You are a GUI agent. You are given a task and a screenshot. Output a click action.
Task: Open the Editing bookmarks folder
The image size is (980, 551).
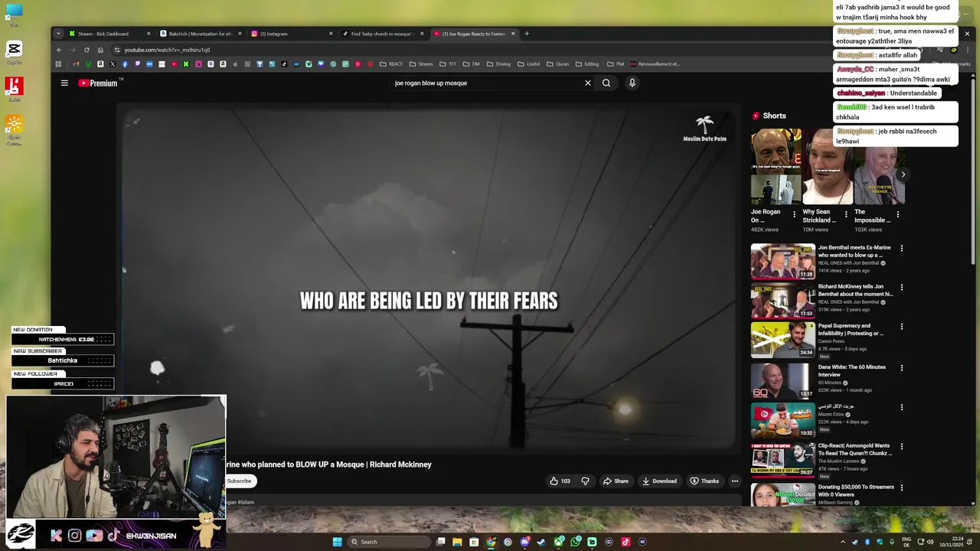point(587,64)
